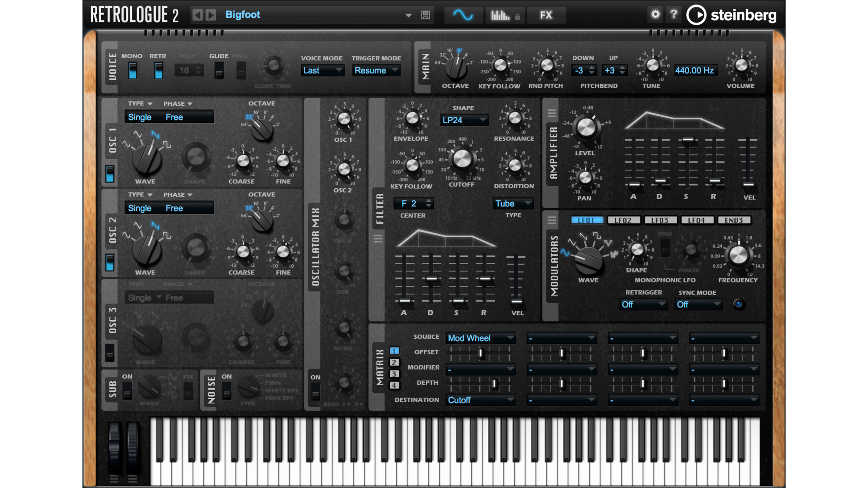Select the ENV3 modulator tab
The image size is (868, 488).
(733, 220)
